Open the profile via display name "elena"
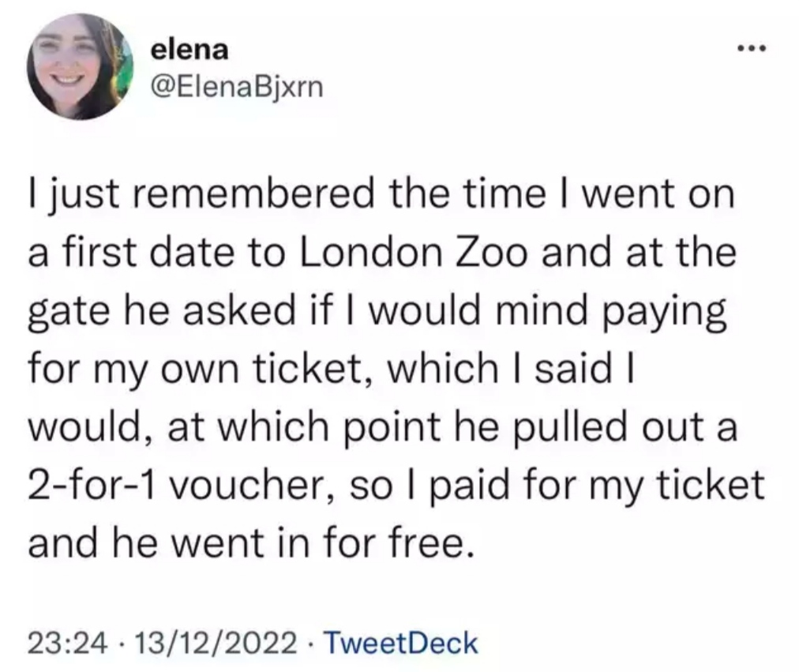The width and height of the screenshot is (799, 672). tap(190, 50)
